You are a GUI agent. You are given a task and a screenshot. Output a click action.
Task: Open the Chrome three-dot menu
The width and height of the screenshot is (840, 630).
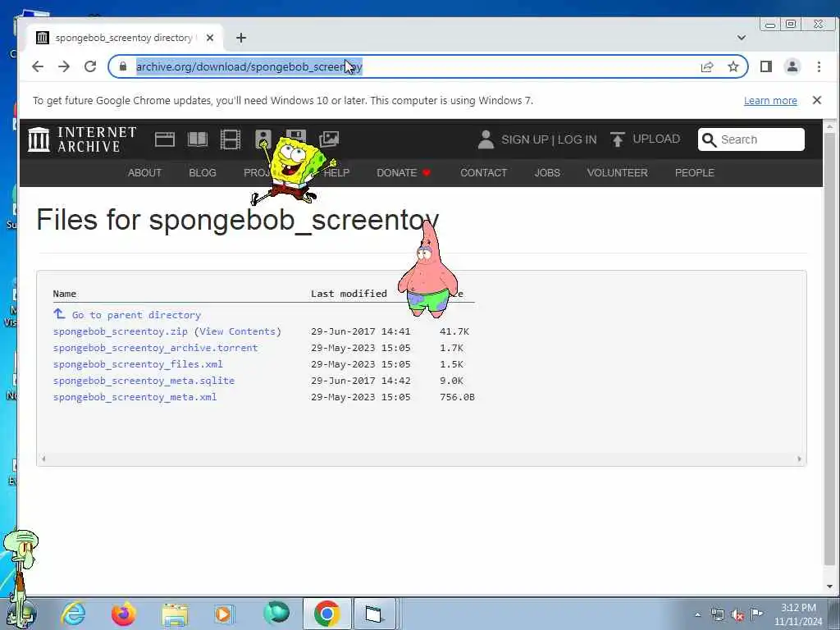coord(819,66)
